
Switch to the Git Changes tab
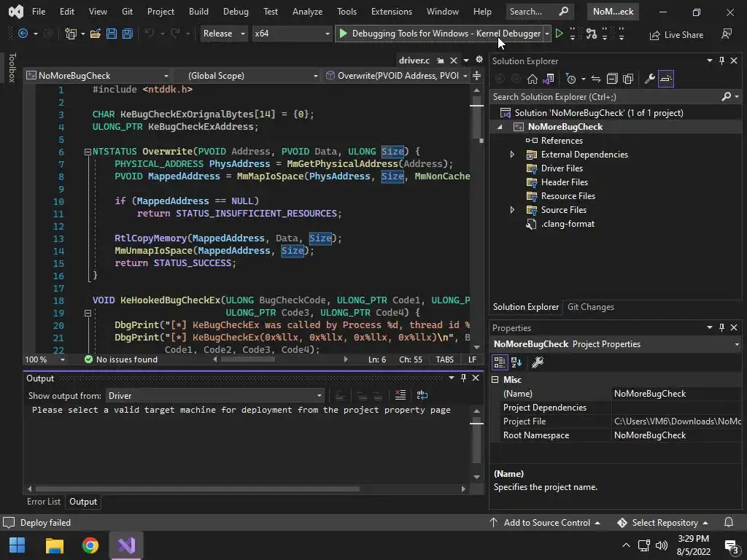[x=591, y=307]
